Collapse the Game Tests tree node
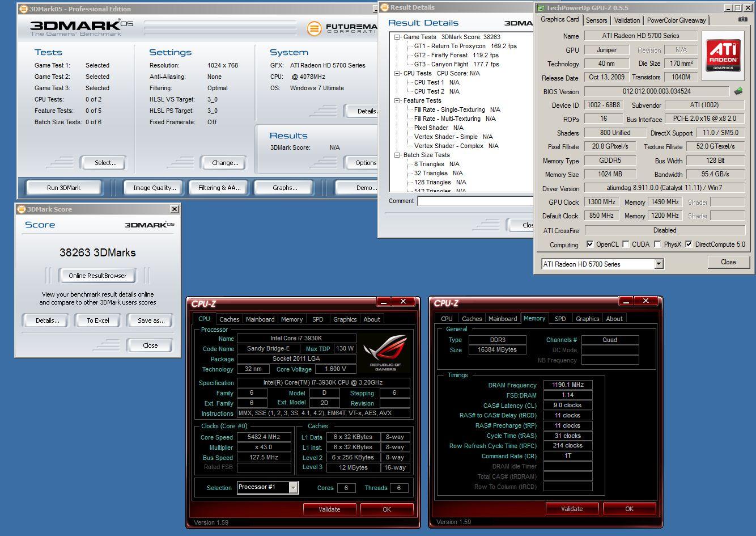 (x=397, y=37)
